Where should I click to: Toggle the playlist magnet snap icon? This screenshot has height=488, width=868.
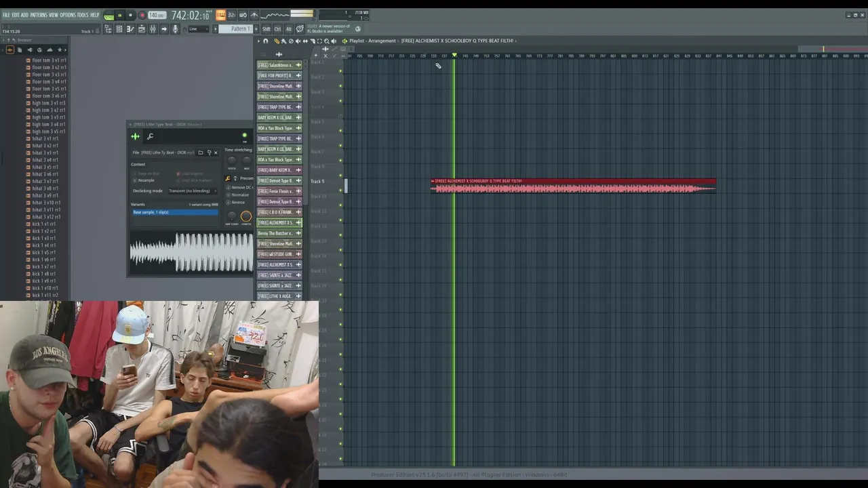pos(265,41)
